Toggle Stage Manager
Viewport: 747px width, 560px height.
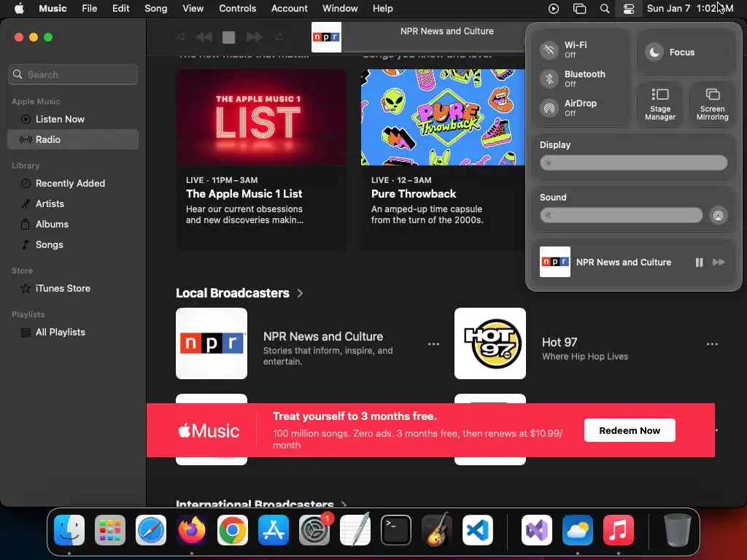tap(660, 104)
